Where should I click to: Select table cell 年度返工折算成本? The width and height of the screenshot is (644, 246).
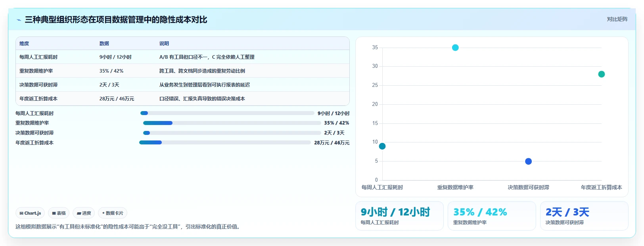(x=38, y=99)
